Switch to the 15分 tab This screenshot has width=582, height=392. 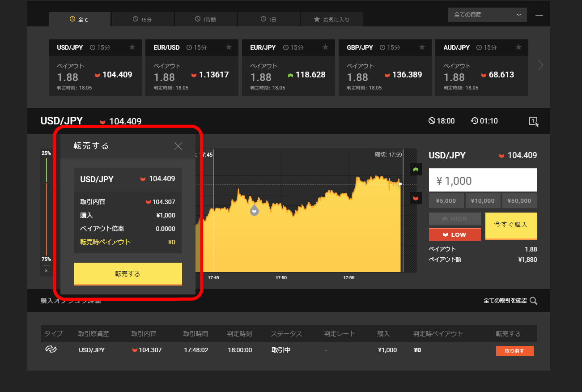(143, 19)
